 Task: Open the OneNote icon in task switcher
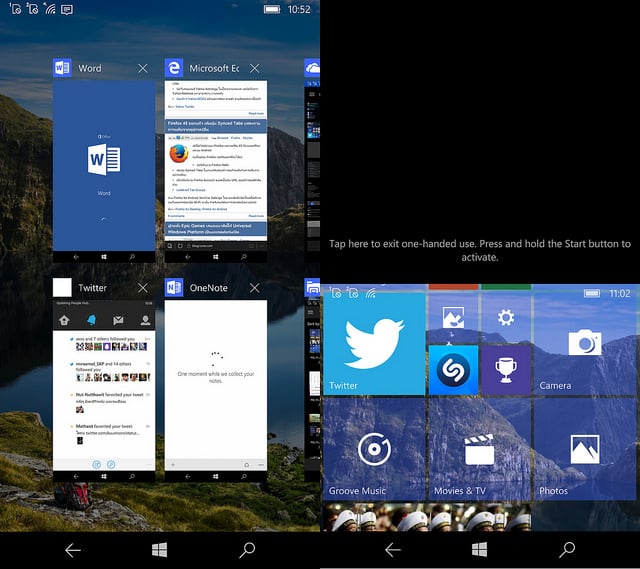173,287
